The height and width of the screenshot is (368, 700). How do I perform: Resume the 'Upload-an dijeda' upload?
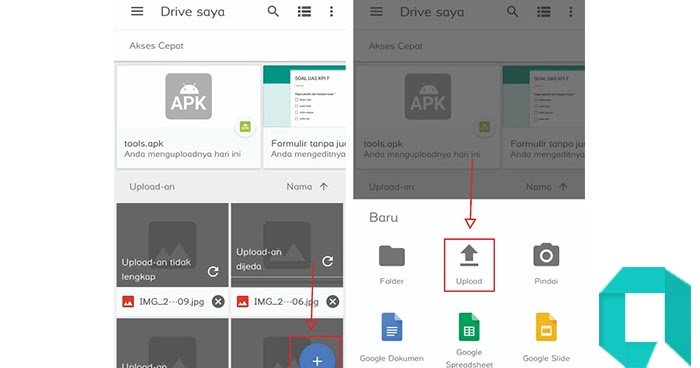point(328,261)
